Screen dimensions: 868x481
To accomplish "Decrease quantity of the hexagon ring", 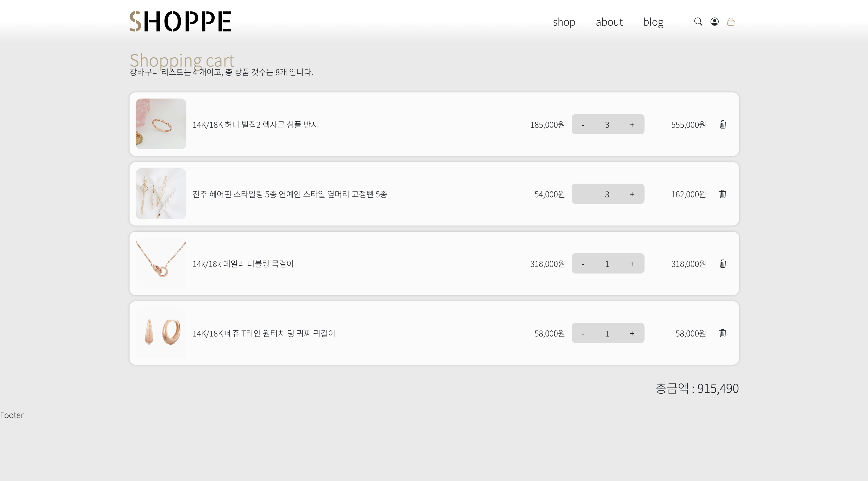I will pos(583,124).
